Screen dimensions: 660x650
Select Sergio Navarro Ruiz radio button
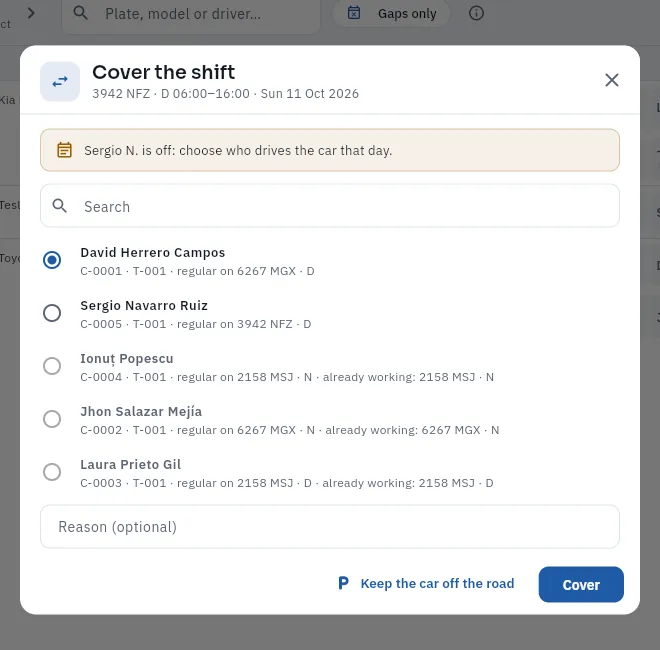click(x=52, y=313)
